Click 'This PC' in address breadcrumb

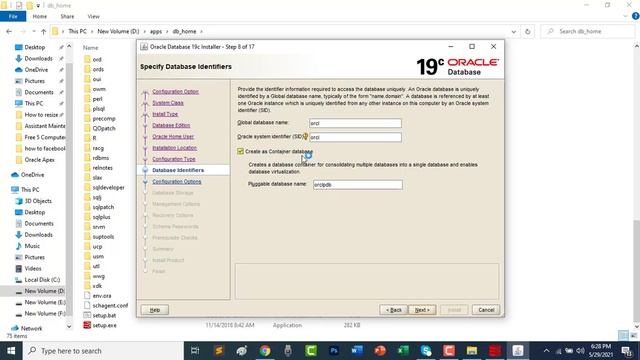[x=78, y=31]
